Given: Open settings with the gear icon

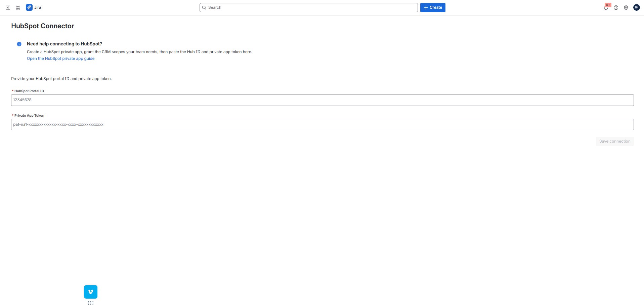Looking at the screenshot, I should [626, 7].
